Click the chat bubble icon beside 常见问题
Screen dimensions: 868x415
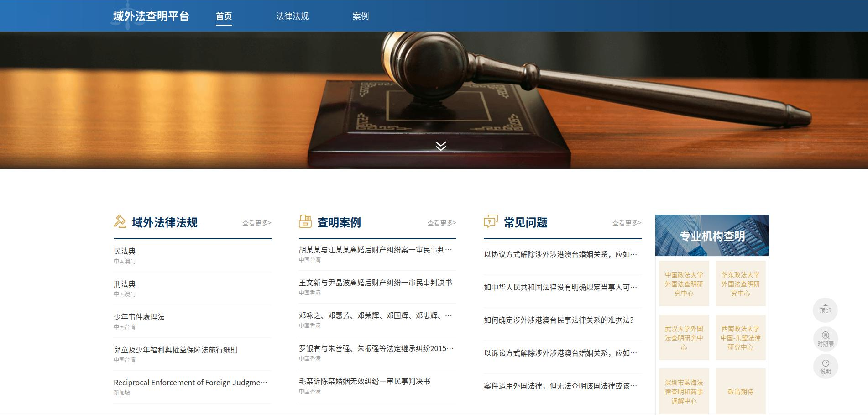coord(490,221)
